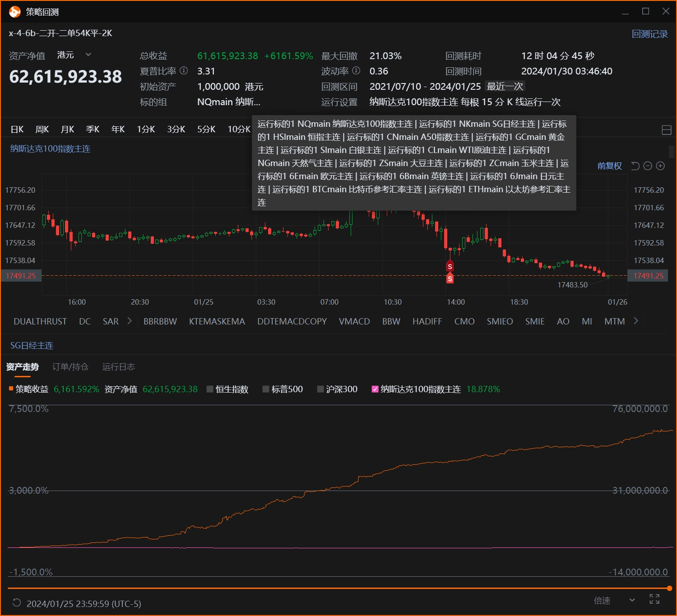Click vertical scrollbar beside chart
The height and width of the screenshot is (616, 677).
point(671,152)
